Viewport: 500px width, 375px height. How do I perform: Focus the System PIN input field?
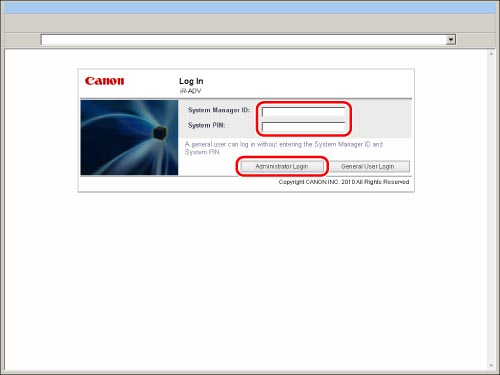point(303,127)
